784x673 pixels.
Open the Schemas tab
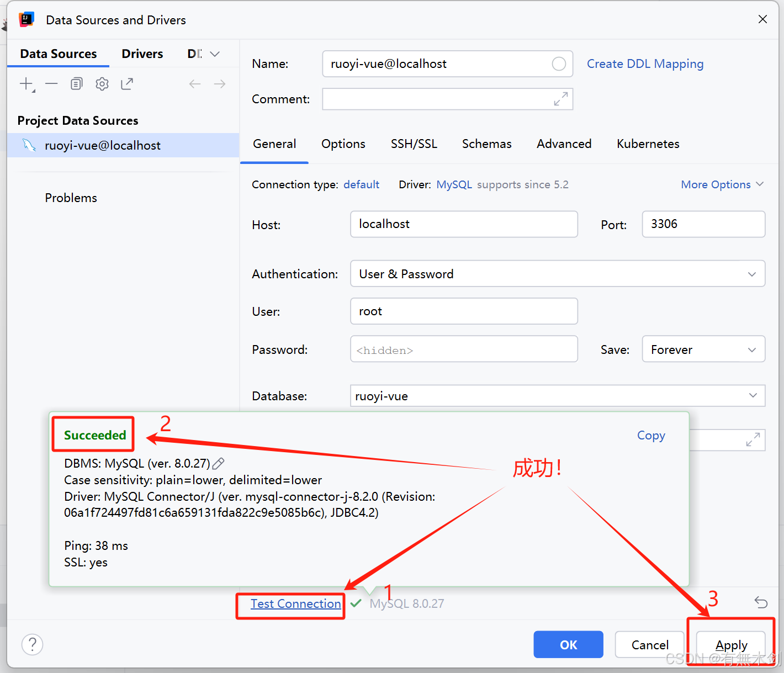click(x=487, y=144)
